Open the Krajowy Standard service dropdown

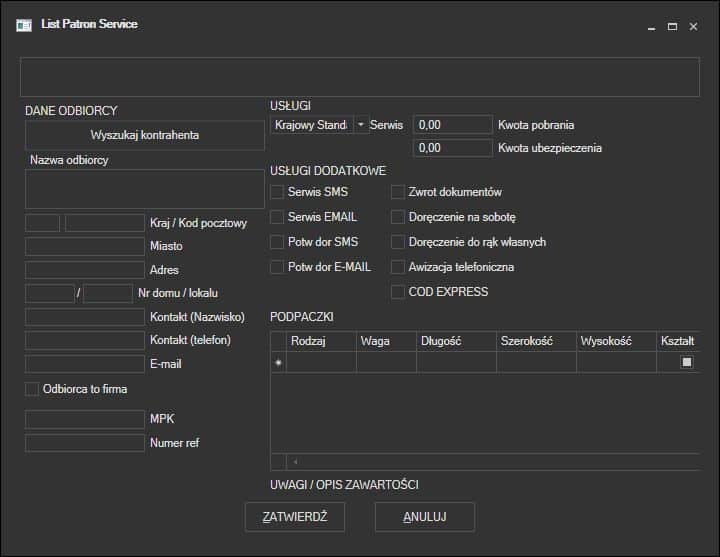coord(361,124)
